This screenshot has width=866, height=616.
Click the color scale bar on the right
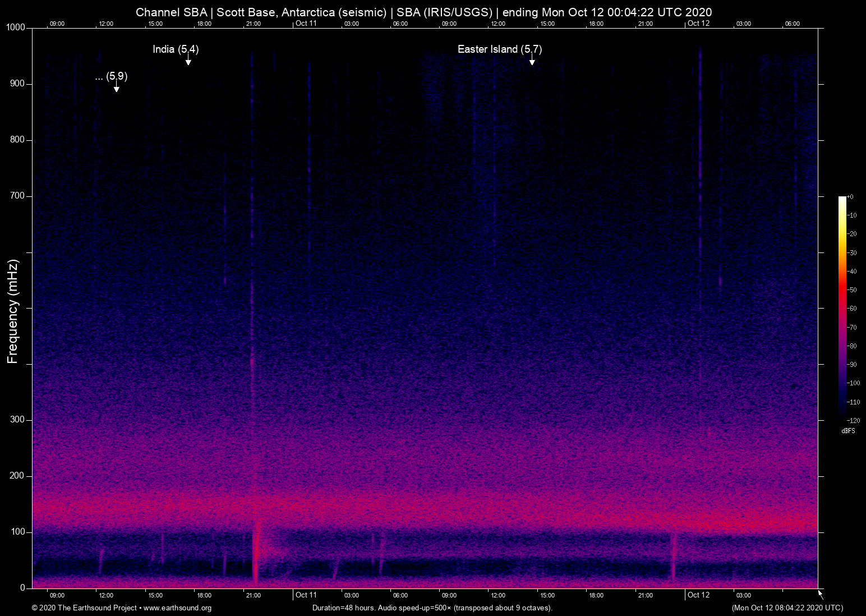(x=842, y=309)
